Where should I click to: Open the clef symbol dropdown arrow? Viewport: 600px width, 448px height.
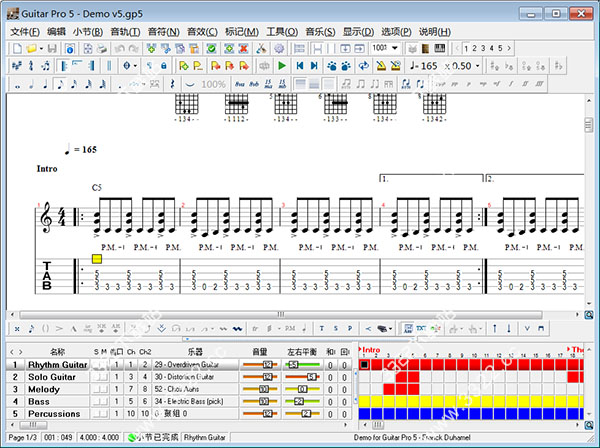point(135,66)
